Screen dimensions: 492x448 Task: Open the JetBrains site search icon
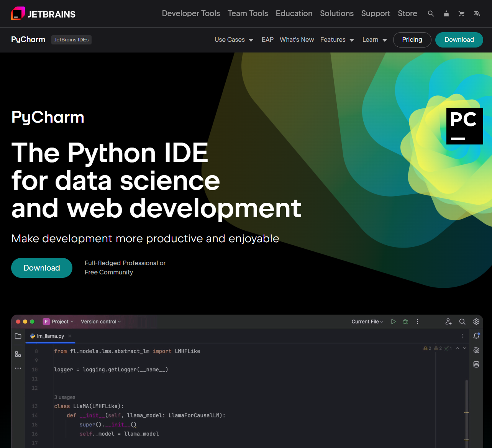click(x=431, y=13)
